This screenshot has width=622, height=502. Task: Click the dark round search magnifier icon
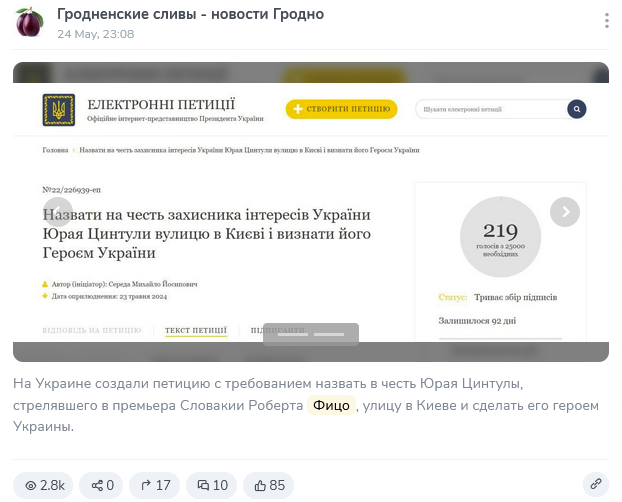tap(577, 109)
